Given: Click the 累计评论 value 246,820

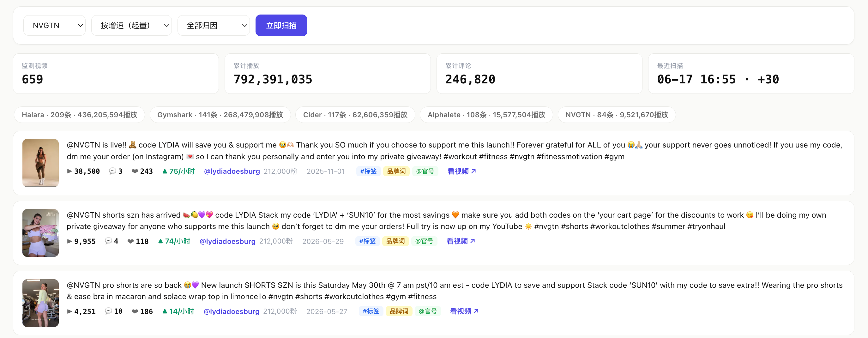Looking at the screenshot, I should tap(470, 80).
